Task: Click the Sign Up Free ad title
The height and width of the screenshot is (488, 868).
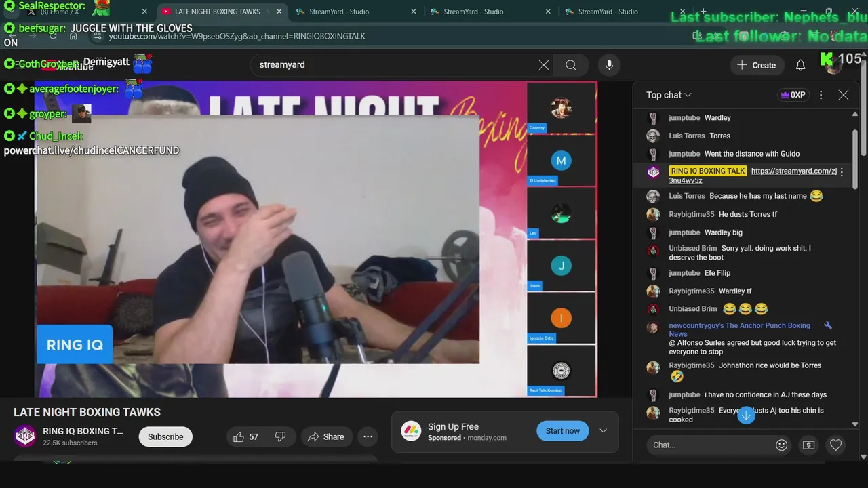Action: coord(453,426)
